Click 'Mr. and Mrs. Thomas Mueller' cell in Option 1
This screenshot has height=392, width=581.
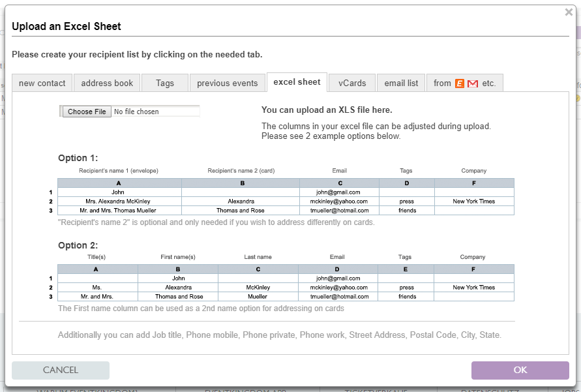118,211
